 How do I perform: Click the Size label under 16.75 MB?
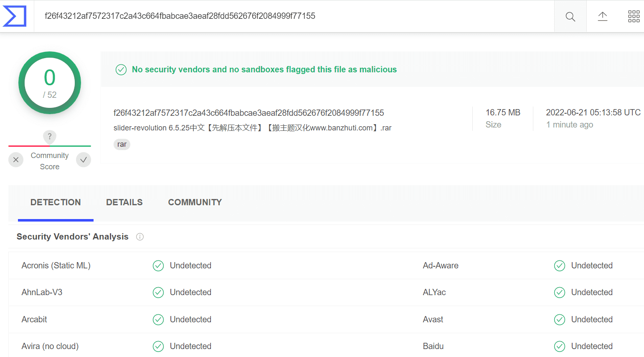click(x=493, y=125)
